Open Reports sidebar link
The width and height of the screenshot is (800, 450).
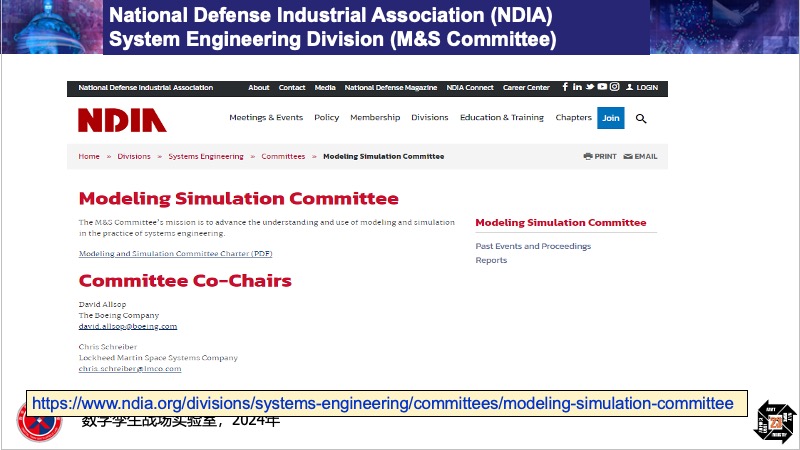[x=491, y=260]
